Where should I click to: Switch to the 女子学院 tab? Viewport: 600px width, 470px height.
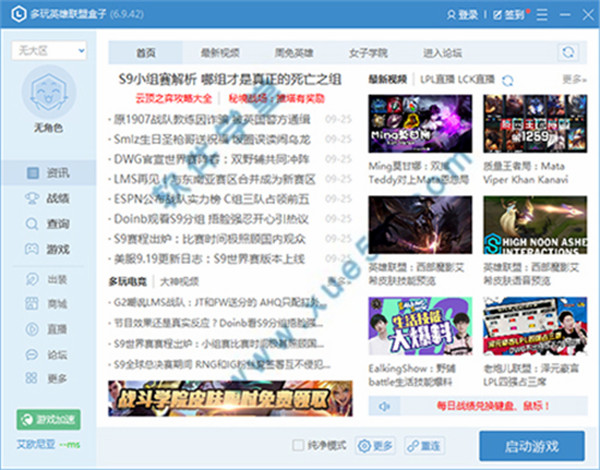point(368,53)
